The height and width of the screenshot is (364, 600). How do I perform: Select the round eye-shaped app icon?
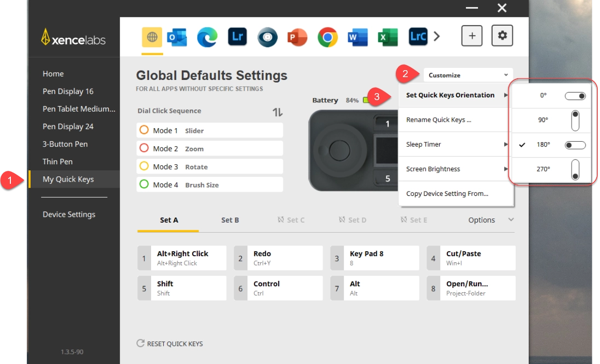click(x=267, y=37)
